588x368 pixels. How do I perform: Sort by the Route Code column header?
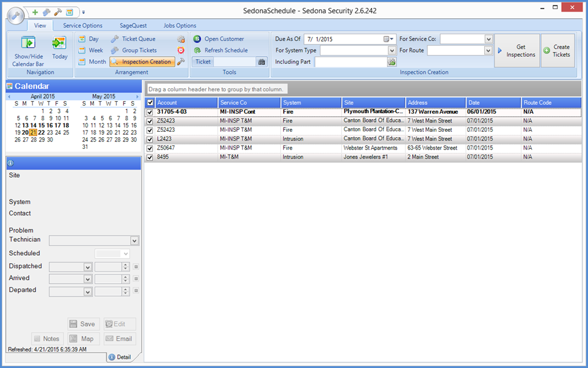coord(551,103)
